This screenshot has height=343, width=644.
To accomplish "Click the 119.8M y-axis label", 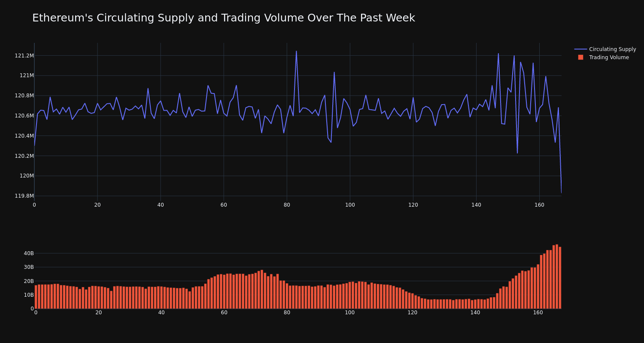I will pos(24,196).
